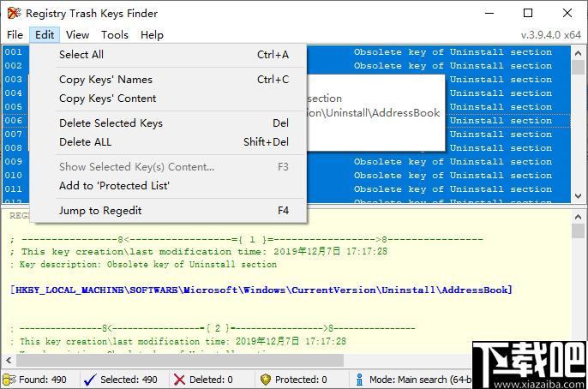The image size is (588, 389).
Task: Click the yellow shield Protected icon
Action: (x=266, y=380)
